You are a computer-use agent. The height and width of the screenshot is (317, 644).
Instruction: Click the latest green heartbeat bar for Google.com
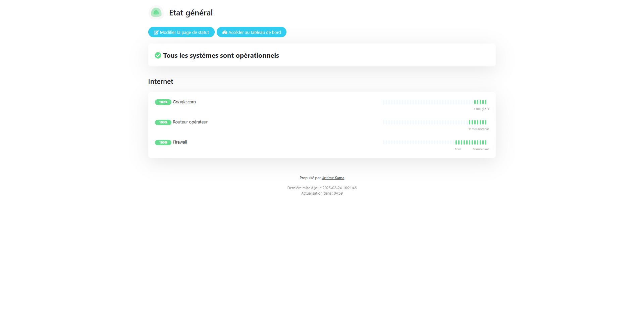486,102
